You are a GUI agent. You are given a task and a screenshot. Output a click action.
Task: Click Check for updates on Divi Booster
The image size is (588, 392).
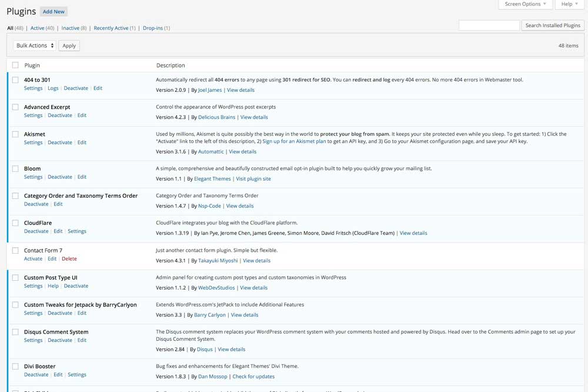(253, 376)
